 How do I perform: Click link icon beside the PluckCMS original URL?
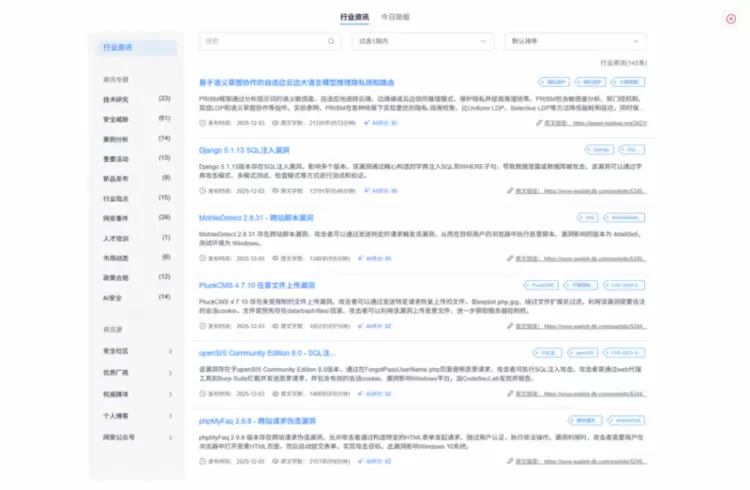click(x=511, y=326)
